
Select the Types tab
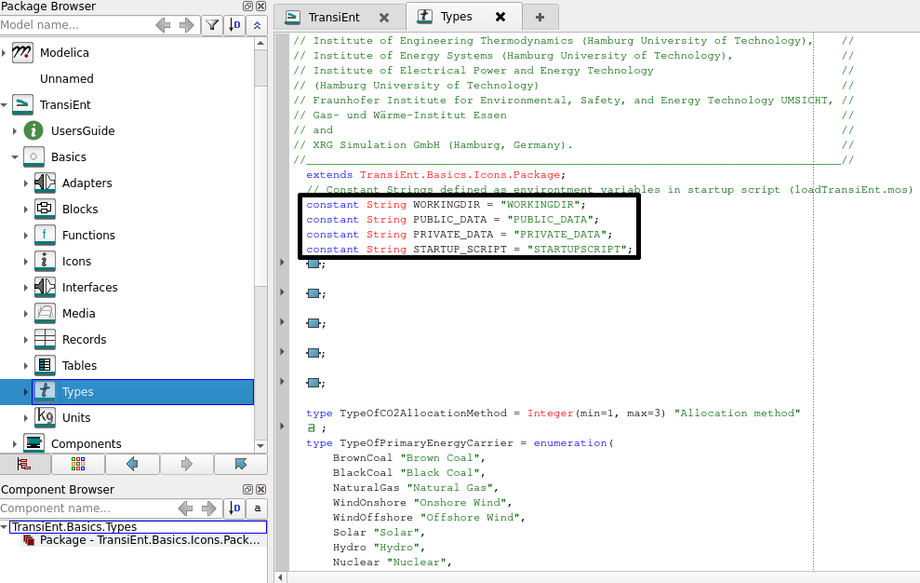coord(462,16)
